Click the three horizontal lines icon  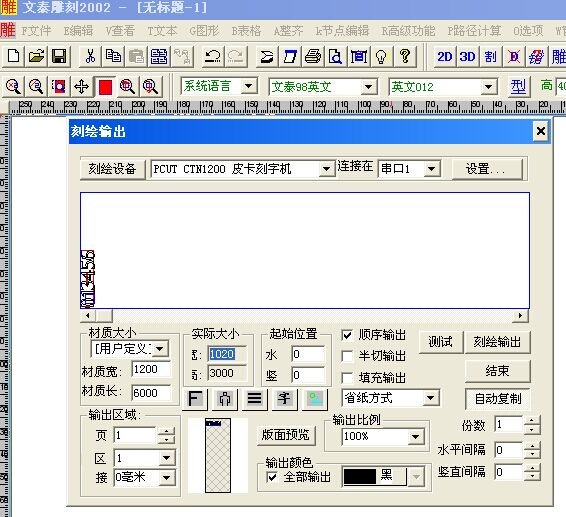pos(254,399)
